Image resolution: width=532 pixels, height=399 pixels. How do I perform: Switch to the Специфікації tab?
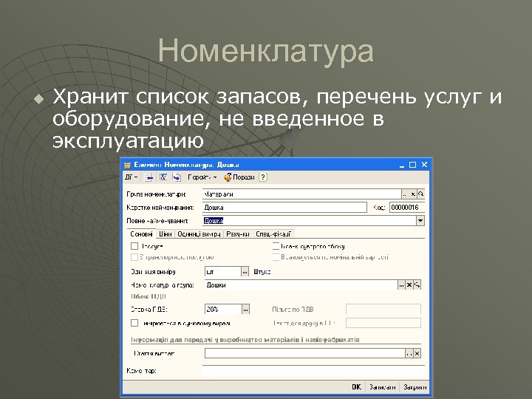coord(273,234)
